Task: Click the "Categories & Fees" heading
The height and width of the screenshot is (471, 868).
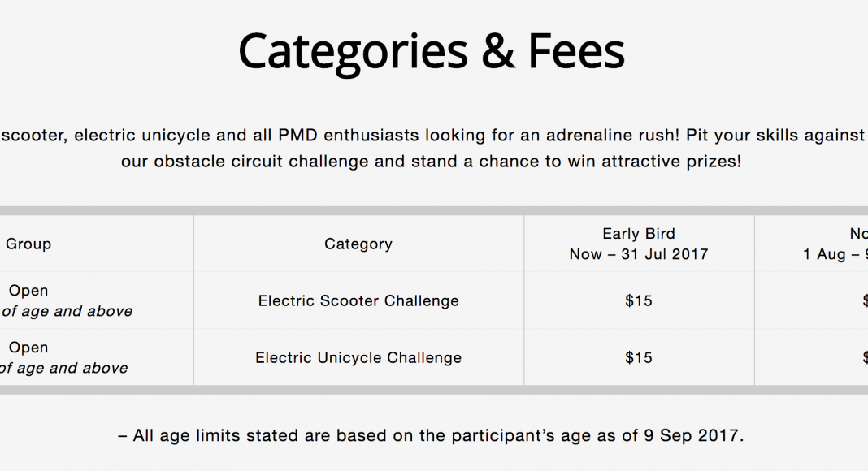Action: 432,51
